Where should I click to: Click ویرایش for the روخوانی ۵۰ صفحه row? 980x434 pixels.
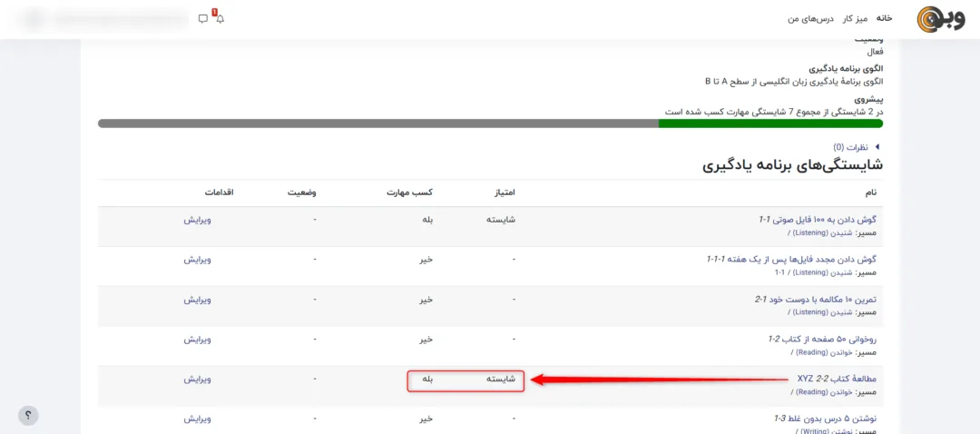pos(198,340)
